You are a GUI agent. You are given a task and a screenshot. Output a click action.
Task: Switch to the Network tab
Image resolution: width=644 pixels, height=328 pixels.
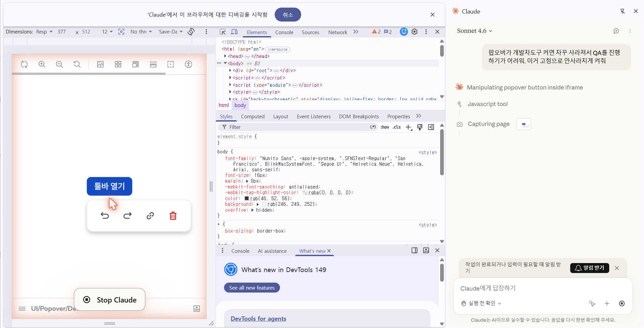[x=338, y=32]
